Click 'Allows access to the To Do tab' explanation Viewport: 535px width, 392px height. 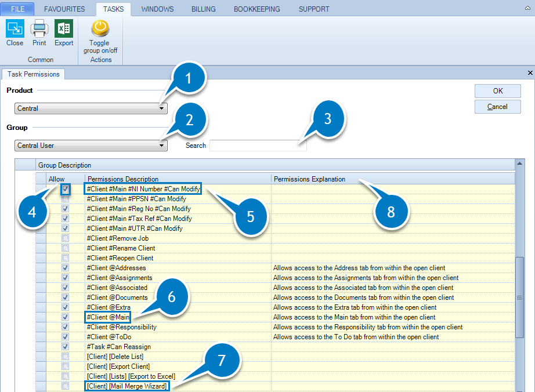tap(356, 337)
